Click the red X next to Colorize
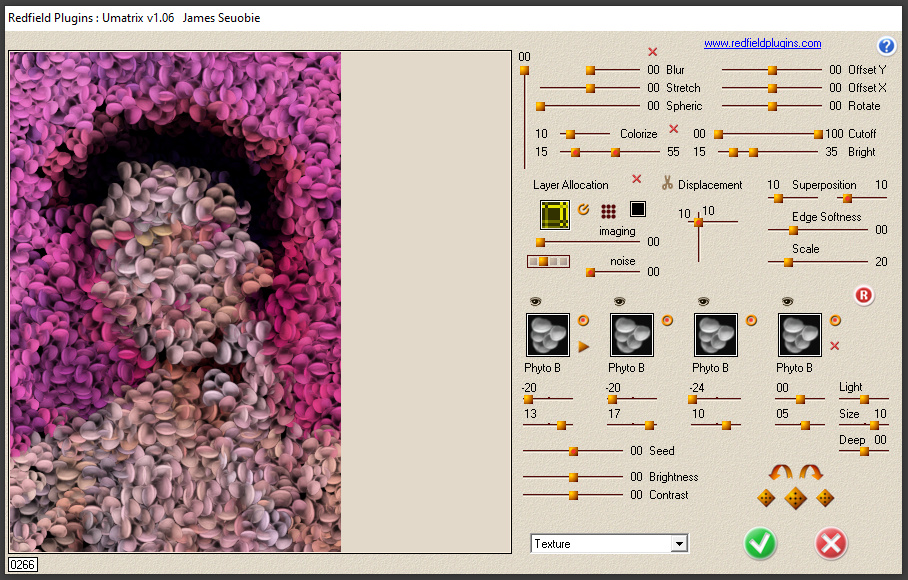Screen dimensions: 908x580 click(673, 129)
